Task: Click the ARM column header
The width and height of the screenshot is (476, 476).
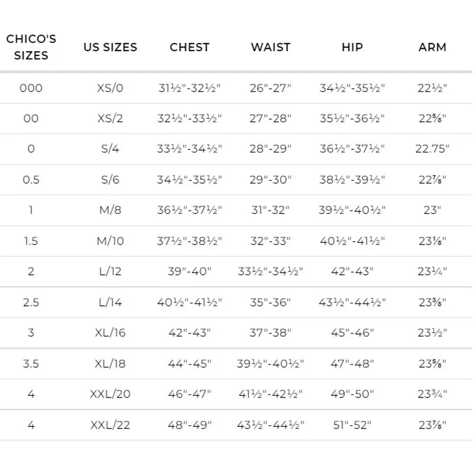Action: 433,47
